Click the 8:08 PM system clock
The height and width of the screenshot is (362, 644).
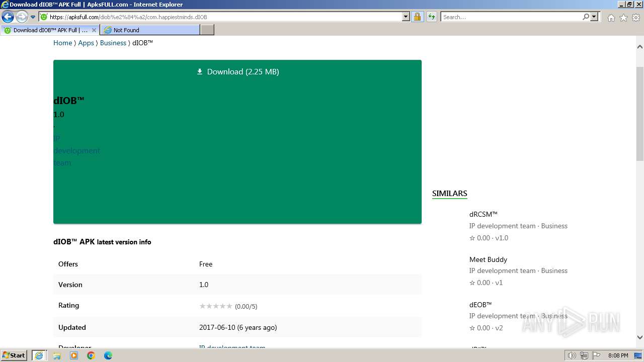[x=618, y=355]
